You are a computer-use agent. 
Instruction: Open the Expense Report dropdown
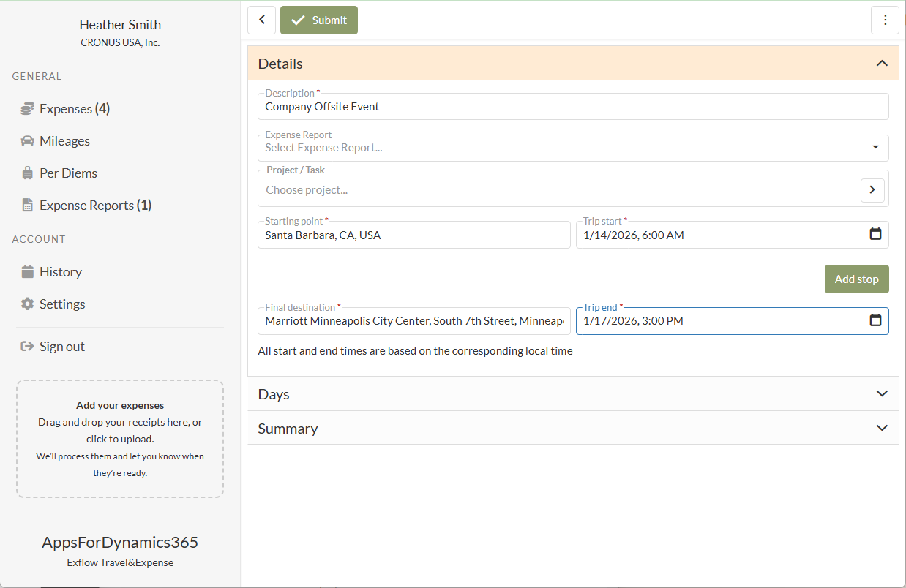coord(875,148)
